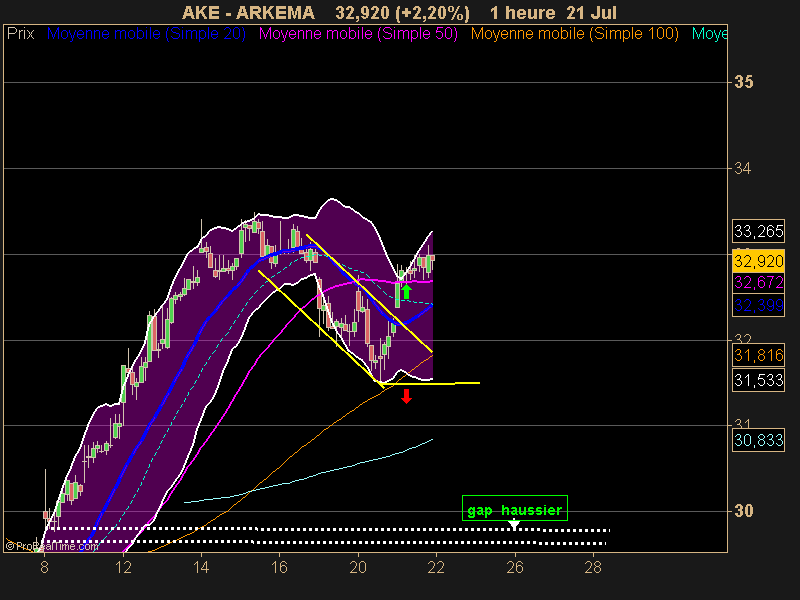The height and width of the screenshot is (600, 800).
Task: Click the 30 price axis label
Action: pyautogui.click(x=743, y=511)
